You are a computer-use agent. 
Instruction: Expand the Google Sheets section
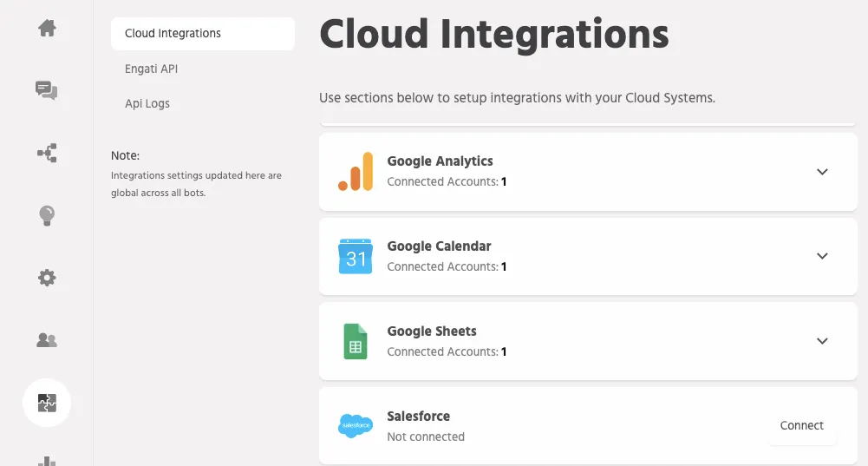click(x=822, y=341)
